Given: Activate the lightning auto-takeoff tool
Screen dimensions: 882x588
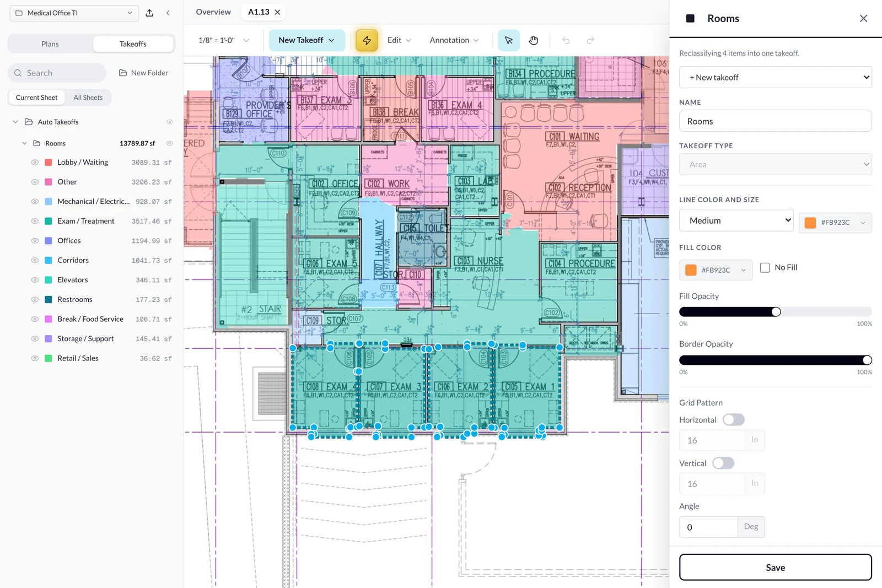Looking at the screenshot, I should click(367, 40).
